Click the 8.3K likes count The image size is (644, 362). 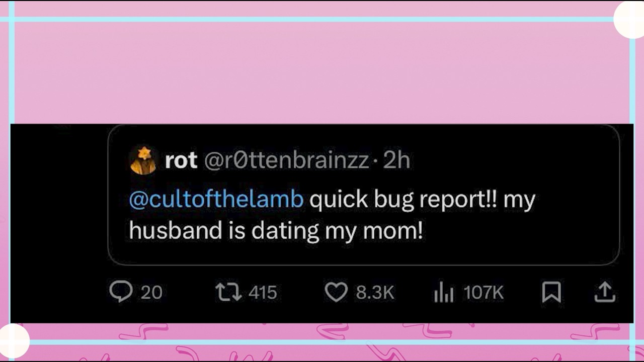(375, 292)
